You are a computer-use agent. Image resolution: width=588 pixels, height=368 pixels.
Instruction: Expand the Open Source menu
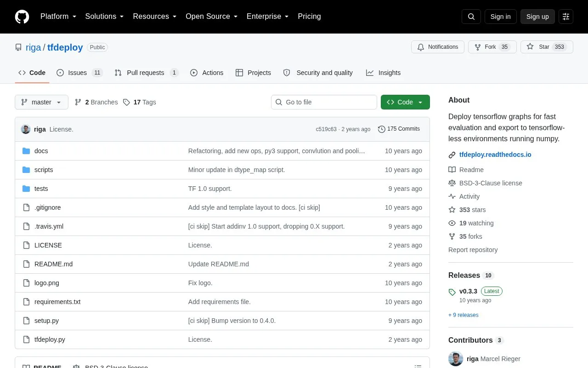point(212,17)
